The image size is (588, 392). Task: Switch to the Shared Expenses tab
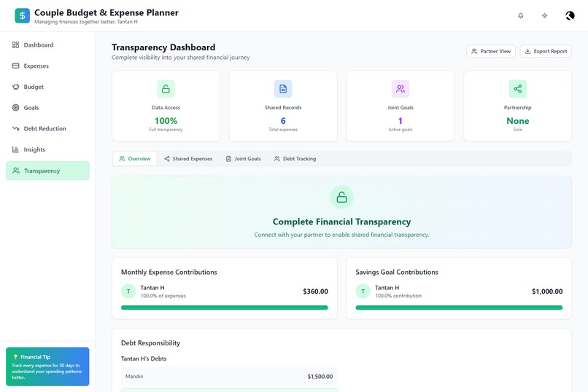coord(188,159)
